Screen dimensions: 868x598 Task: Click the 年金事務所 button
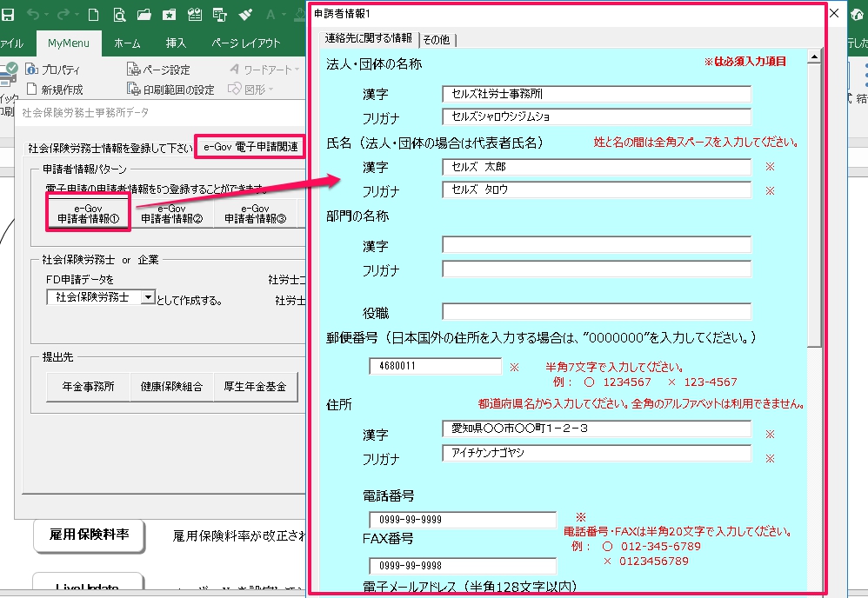coord(89,386)
